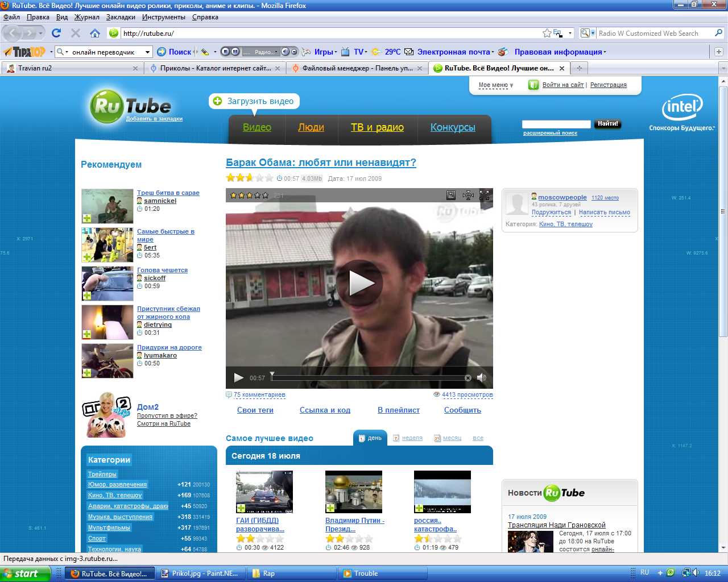The width and height of the screenshot is (728, 582).
Task: Open the "Закладки" menu
Action: (x=121, y=17)
